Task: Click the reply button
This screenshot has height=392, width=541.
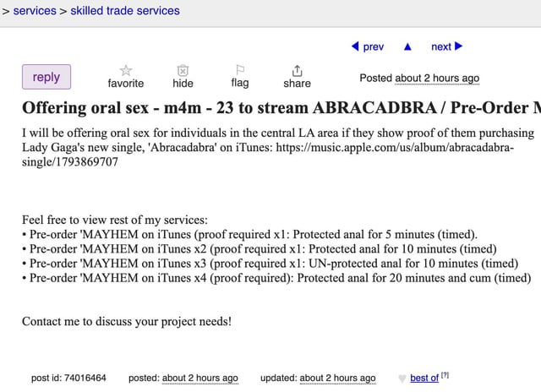Action: tap(46, 77)
